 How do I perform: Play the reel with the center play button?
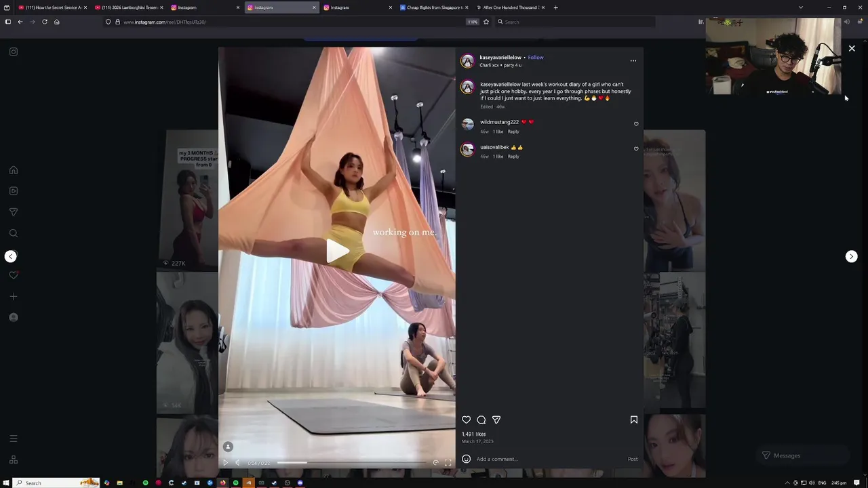[x=337, y=251]
